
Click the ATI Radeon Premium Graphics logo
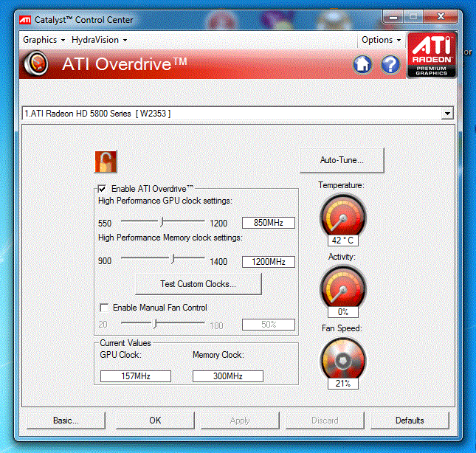point(432,55)
